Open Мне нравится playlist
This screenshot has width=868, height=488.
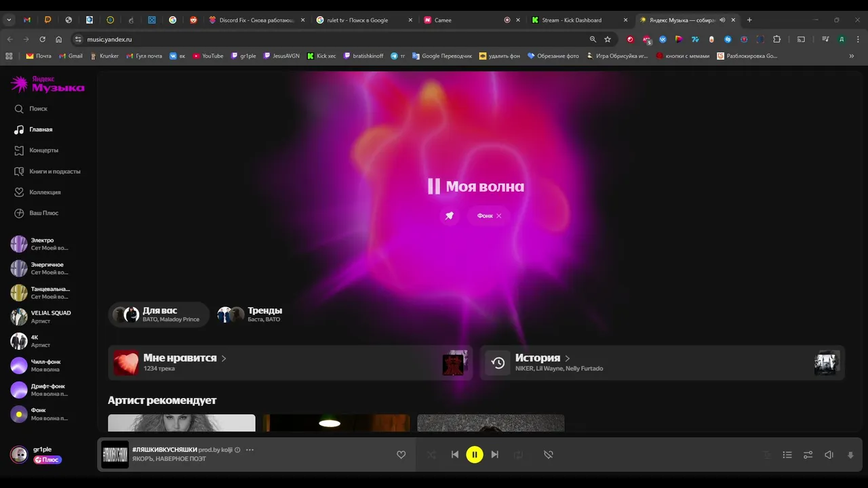[292, 363]
